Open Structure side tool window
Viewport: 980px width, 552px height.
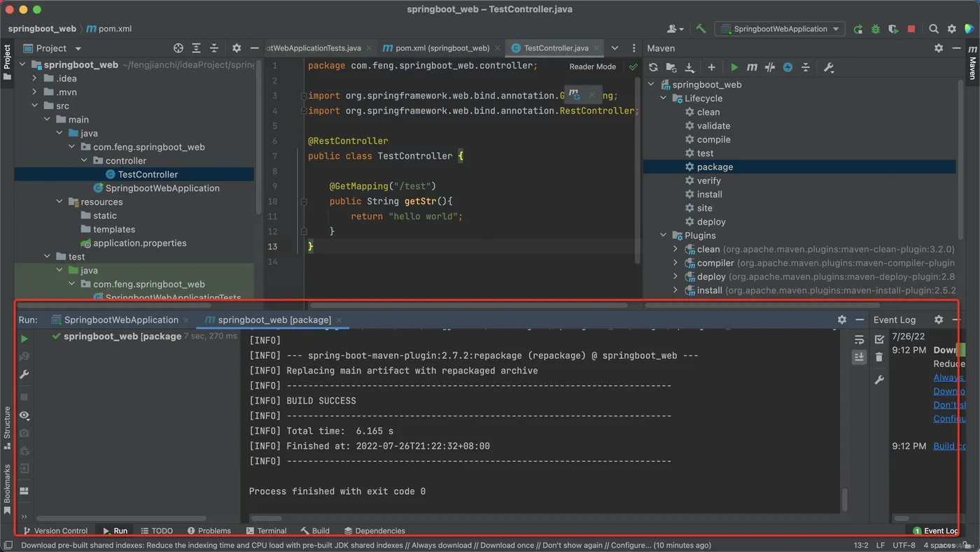[7, 427]
